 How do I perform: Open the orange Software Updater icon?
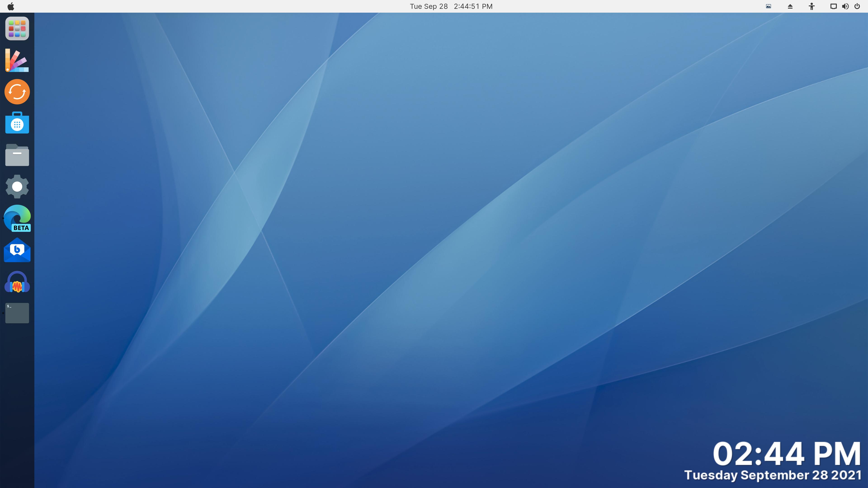tap(17, 91)
